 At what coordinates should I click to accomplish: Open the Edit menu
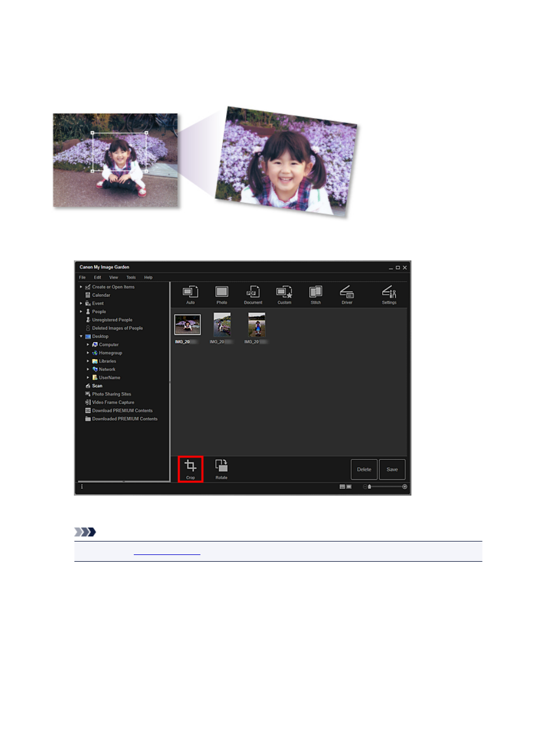click(x=97, y=277)
